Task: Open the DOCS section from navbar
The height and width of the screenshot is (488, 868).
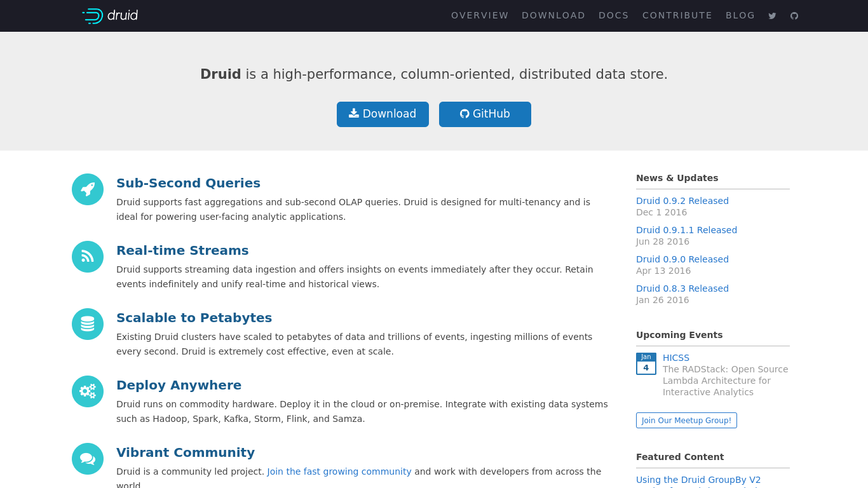Action: click(614, 15)
